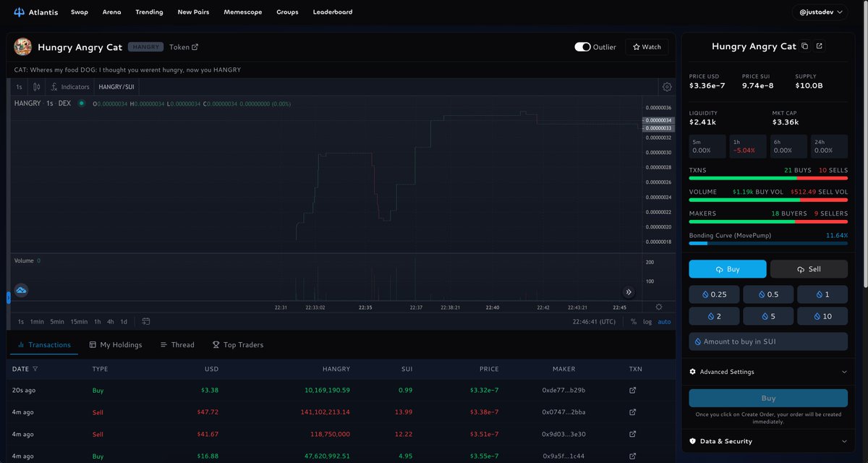The image size is (868, 463).
Task: Toggle the Outlier switch
Action: click(582, 47)
